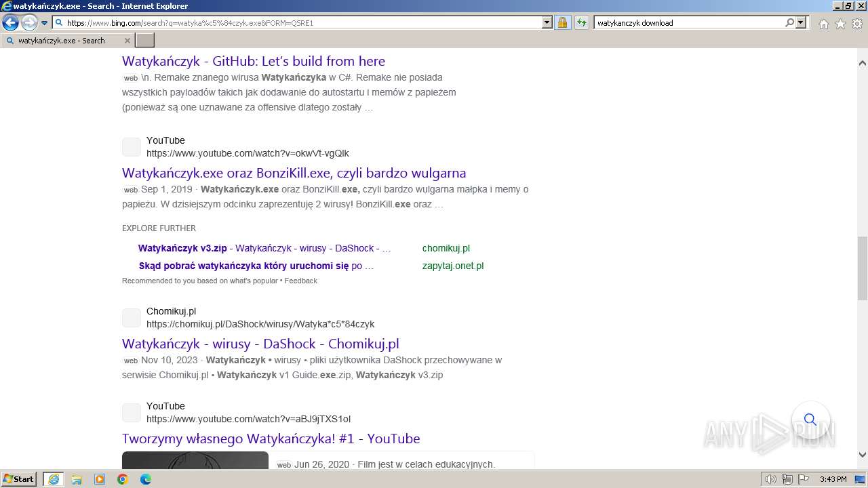Click the bing.com address bar URL field

(x=297, y=22)
